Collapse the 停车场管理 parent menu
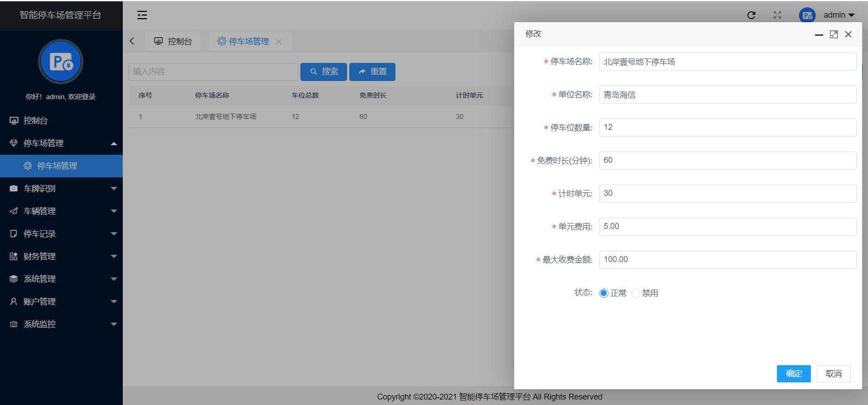Screen dimensions: 868x405 coord(61,143)
